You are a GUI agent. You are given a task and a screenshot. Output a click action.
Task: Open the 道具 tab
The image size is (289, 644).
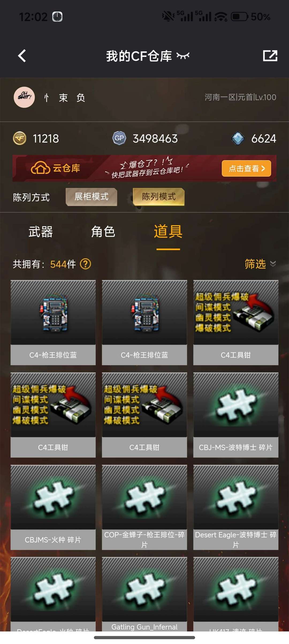tap(168, 232)
